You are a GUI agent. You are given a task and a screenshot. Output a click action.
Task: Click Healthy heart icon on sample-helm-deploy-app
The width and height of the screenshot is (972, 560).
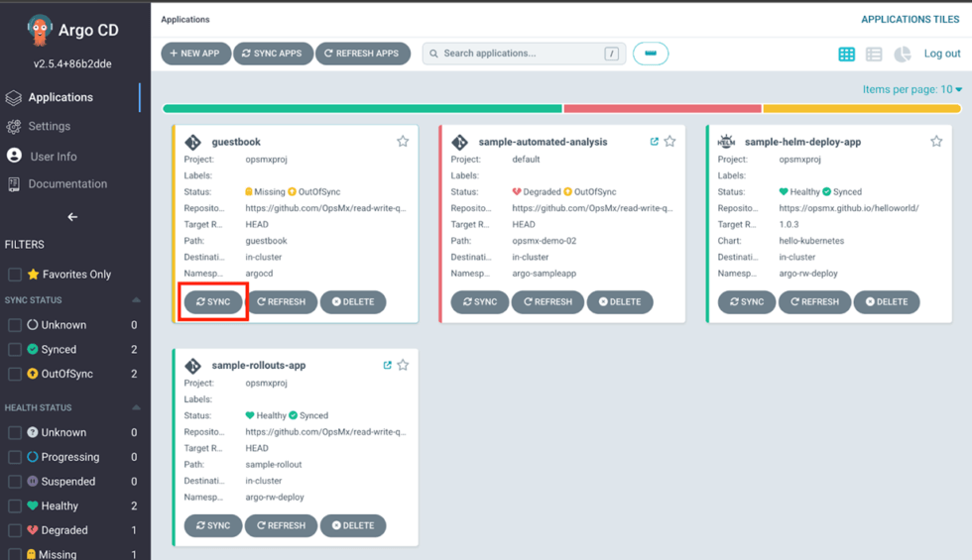[784, 191]
